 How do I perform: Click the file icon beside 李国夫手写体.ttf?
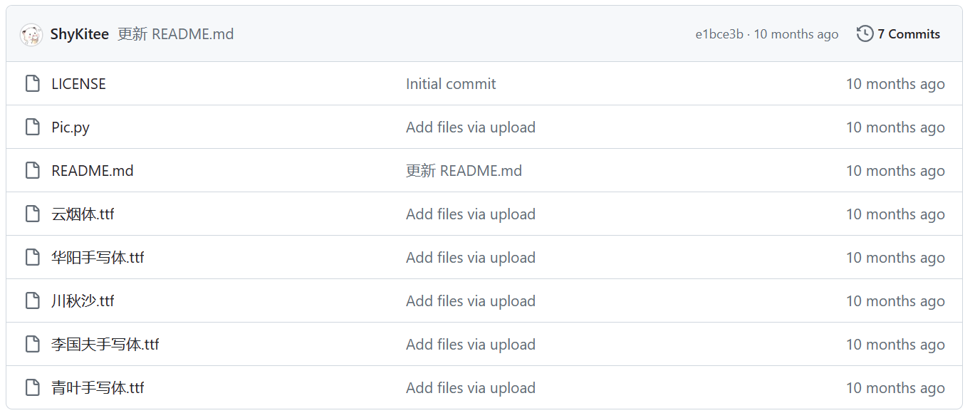(x=33, y=345)
